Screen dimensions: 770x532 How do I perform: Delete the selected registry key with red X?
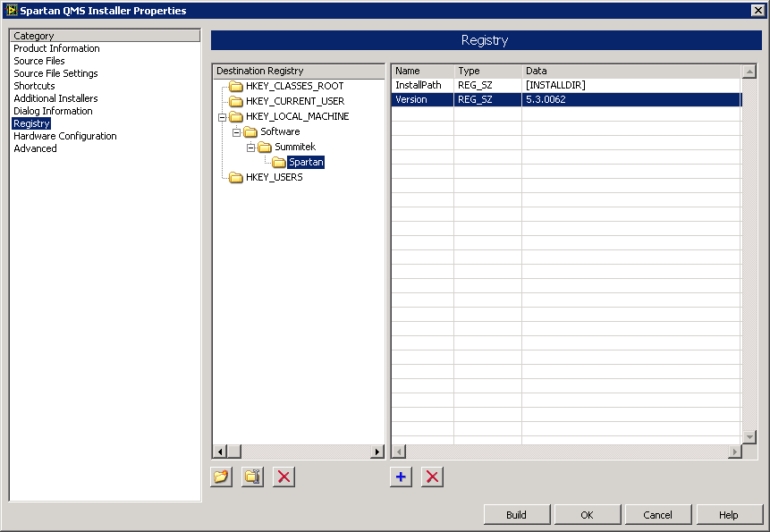click(x=283, y=477)
